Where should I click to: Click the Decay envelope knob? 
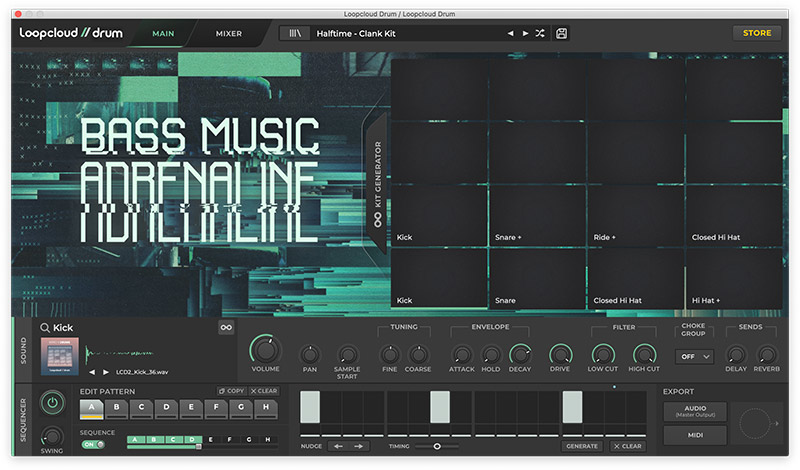click(520, 354)
